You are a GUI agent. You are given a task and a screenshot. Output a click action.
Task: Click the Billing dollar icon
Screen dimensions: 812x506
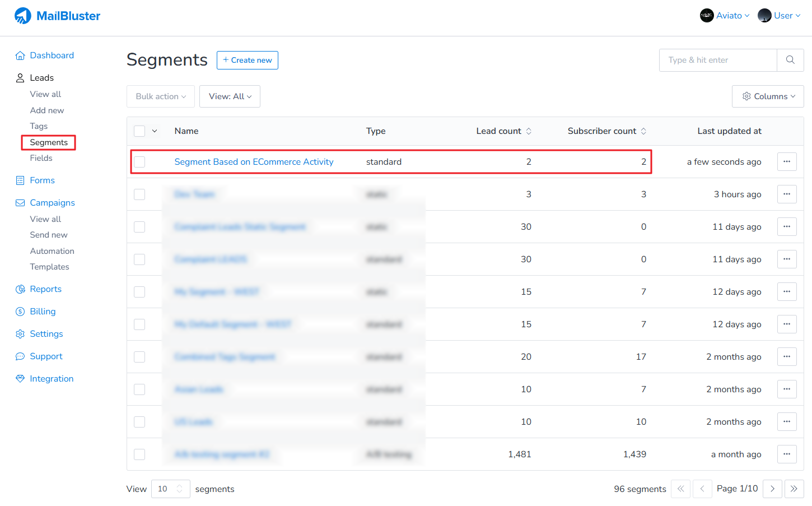[x=20, y=312]
